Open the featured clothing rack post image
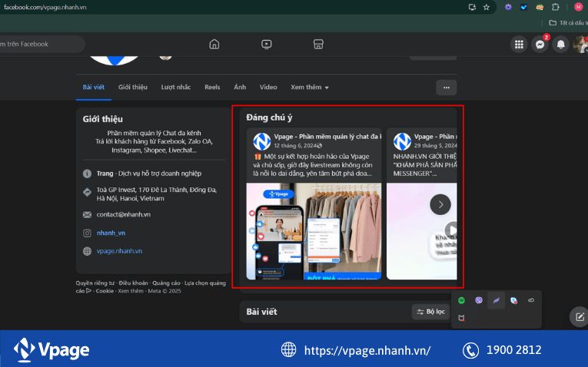 point(314,231)
